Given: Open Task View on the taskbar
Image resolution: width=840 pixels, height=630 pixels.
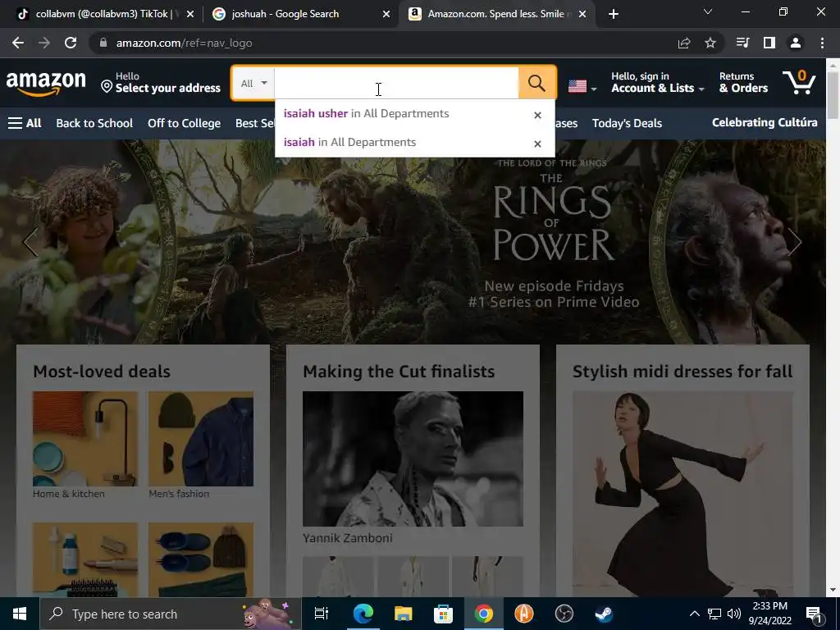Looking at the screenshot, I should 322,614.
